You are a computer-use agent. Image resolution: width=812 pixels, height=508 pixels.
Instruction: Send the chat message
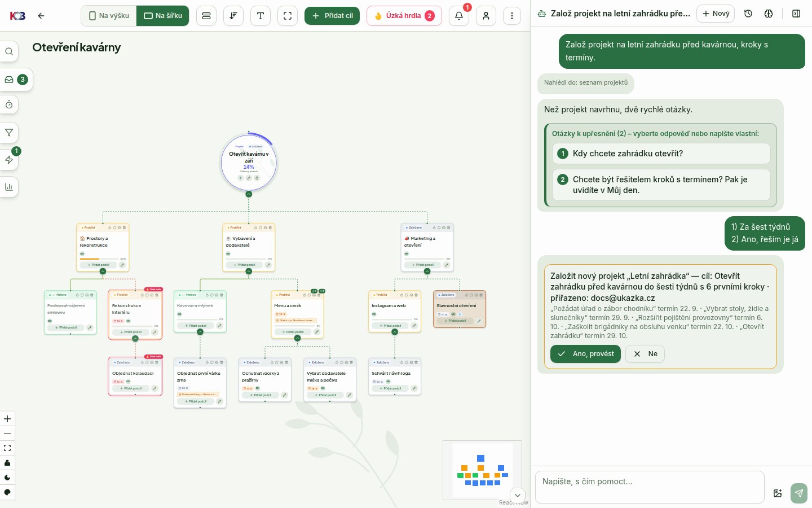[799, 493]
